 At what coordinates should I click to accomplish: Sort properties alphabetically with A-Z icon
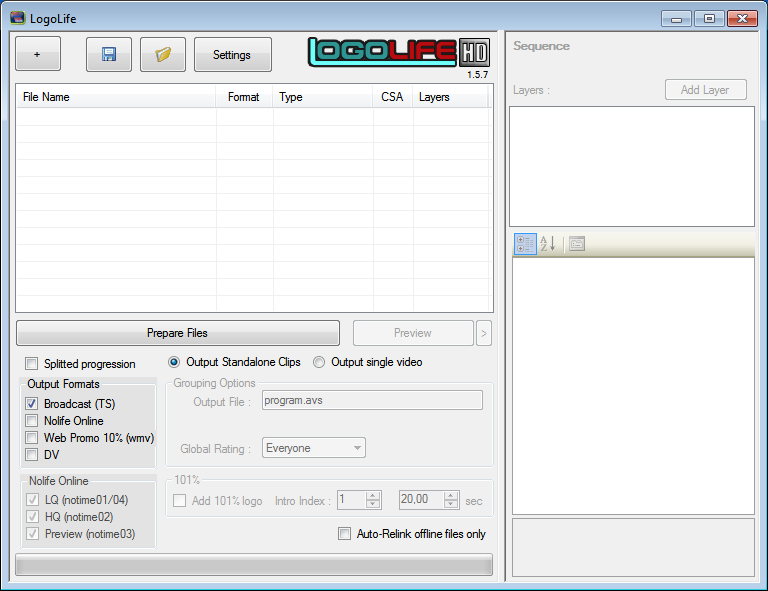[x=547, y=244]
